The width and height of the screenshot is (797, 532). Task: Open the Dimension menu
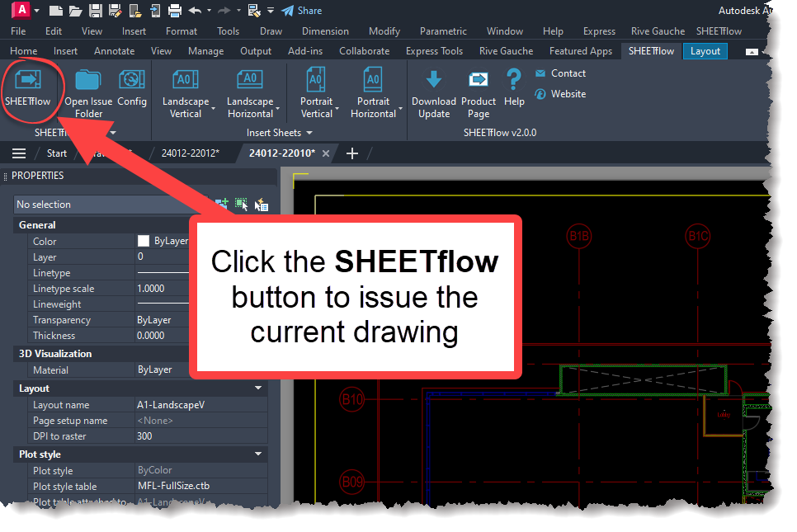pos(325,31)
